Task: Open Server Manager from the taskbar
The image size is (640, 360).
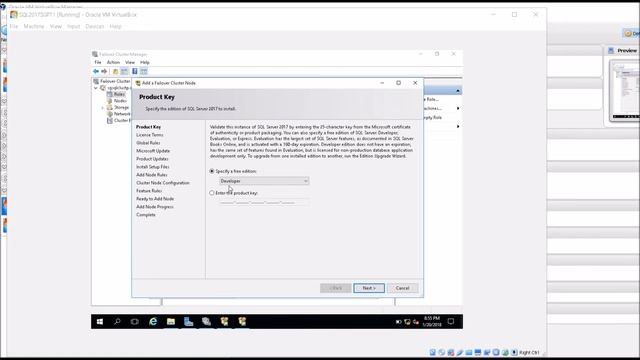Action: [x=188, y=322]
